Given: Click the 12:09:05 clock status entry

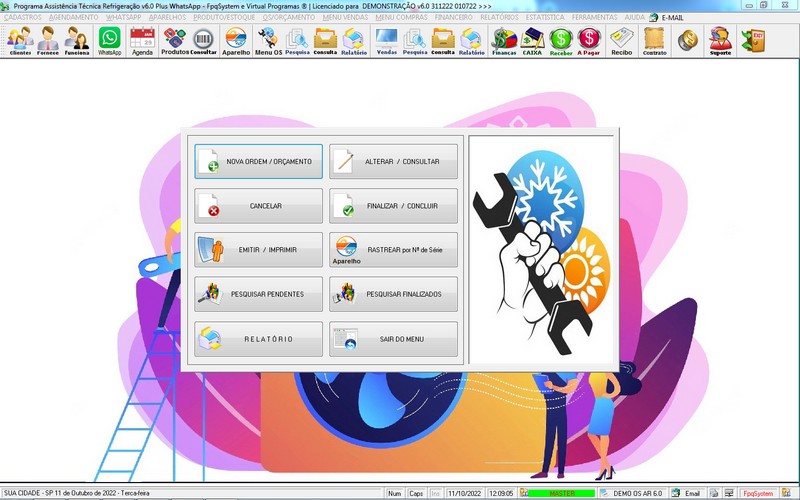Looking at the screenshot, I should 502,493.
